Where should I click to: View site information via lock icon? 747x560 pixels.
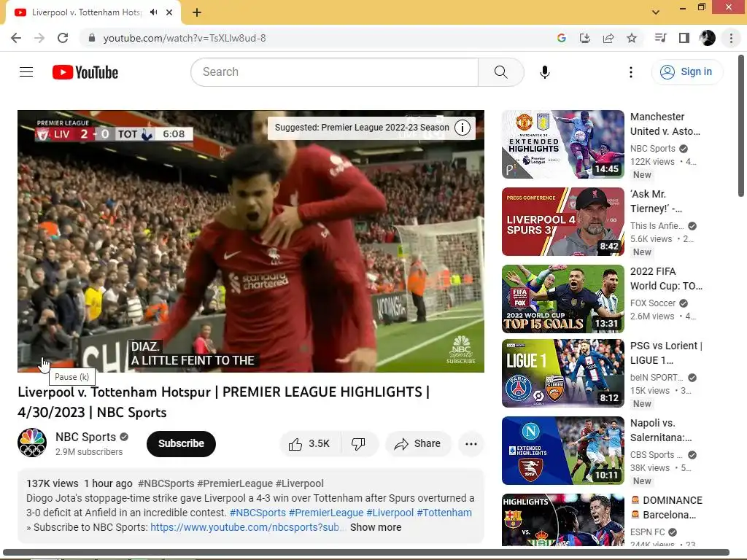point(92,38)
